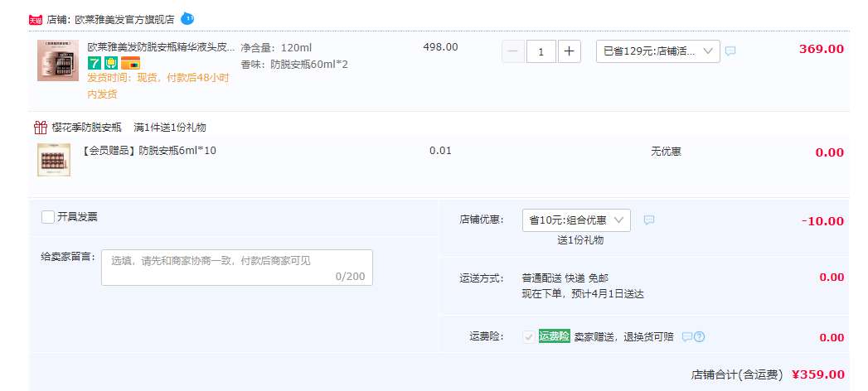Viewport: 868px width, 391px height.
Task: Click the green shield guarantee badge icon
Action: [x=111, y=63]
